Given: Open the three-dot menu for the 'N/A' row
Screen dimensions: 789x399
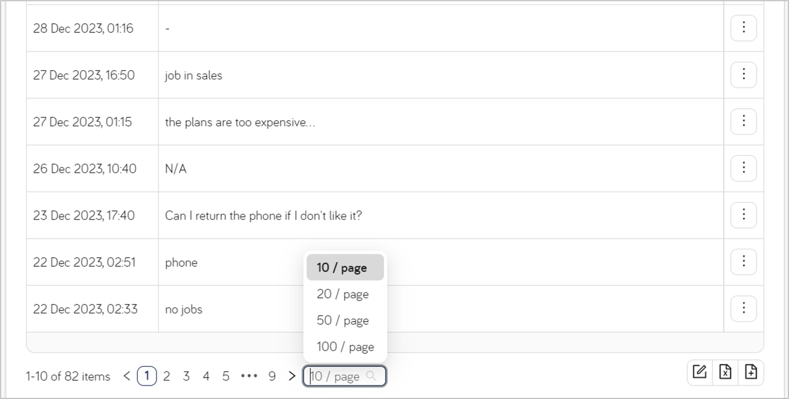Looking at the screenshot, I should point(743,168).
